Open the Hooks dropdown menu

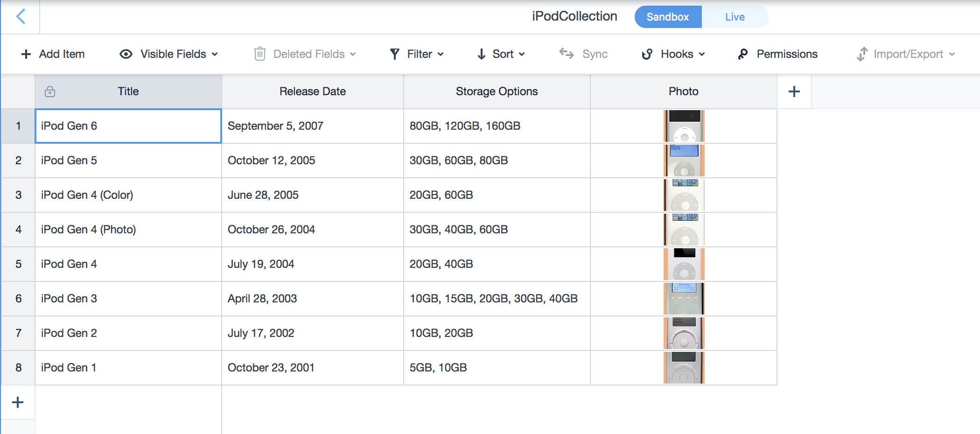point(673,54)
